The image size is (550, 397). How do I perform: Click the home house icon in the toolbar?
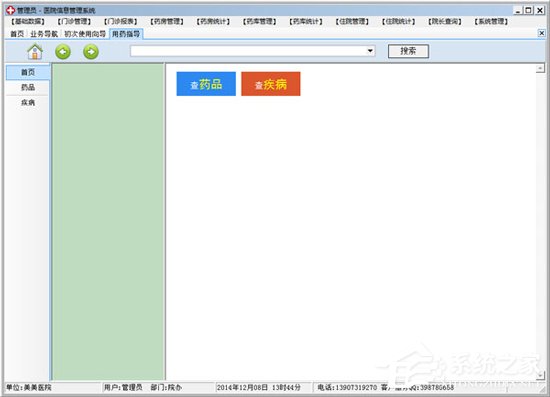[x=35, y=52]
